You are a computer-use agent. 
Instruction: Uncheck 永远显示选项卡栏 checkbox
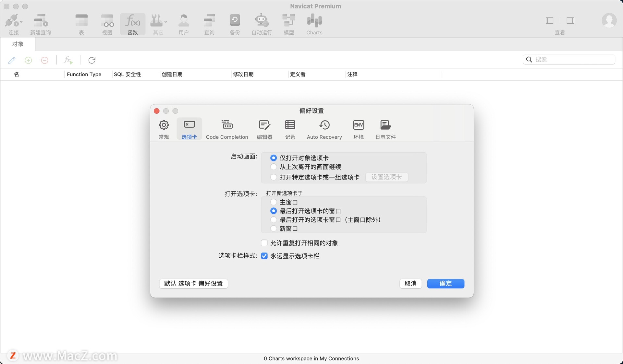pos(264,256)
